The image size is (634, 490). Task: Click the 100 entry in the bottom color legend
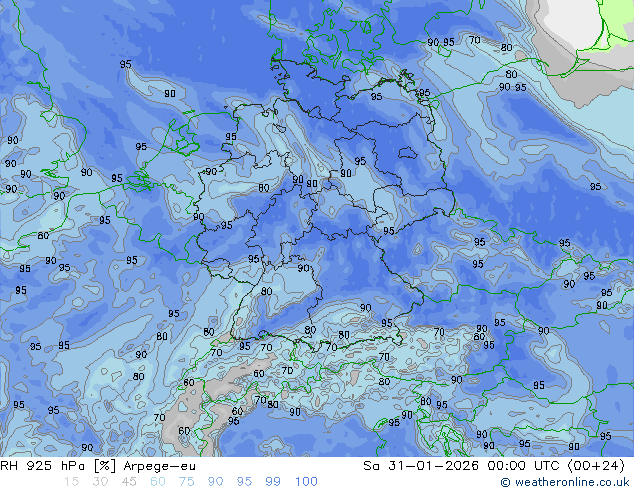(x=306, y=482)
